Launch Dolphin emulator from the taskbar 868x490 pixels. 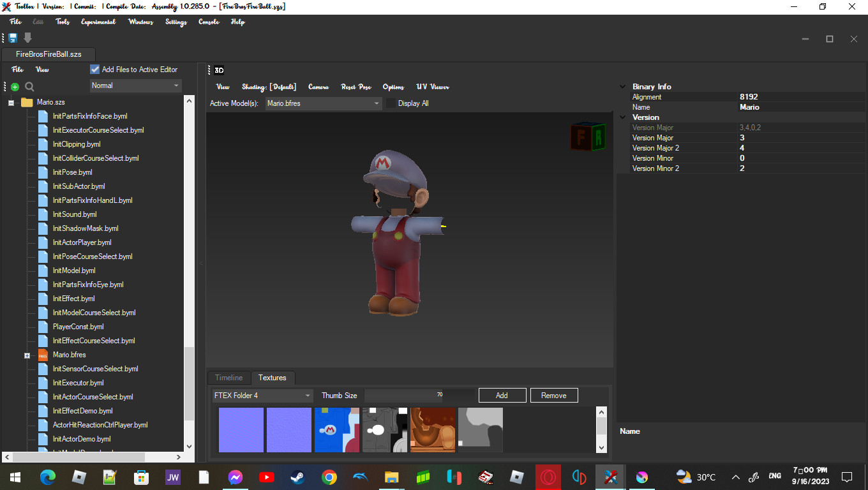360,477
